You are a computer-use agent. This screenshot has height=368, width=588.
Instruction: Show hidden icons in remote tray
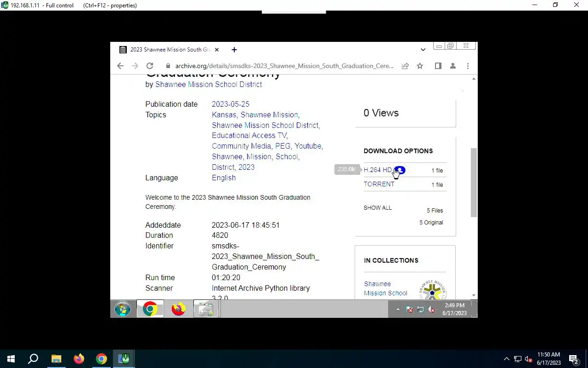[398, 310]
